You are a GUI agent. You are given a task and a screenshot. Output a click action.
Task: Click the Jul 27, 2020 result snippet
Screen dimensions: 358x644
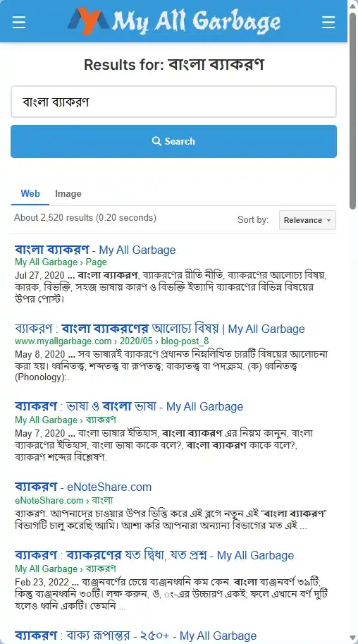[x=171, y=286]
